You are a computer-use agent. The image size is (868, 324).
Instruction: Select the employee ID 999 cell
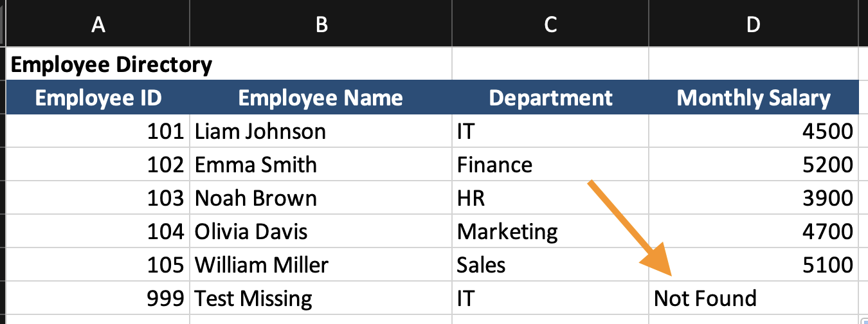pos(98,298)
